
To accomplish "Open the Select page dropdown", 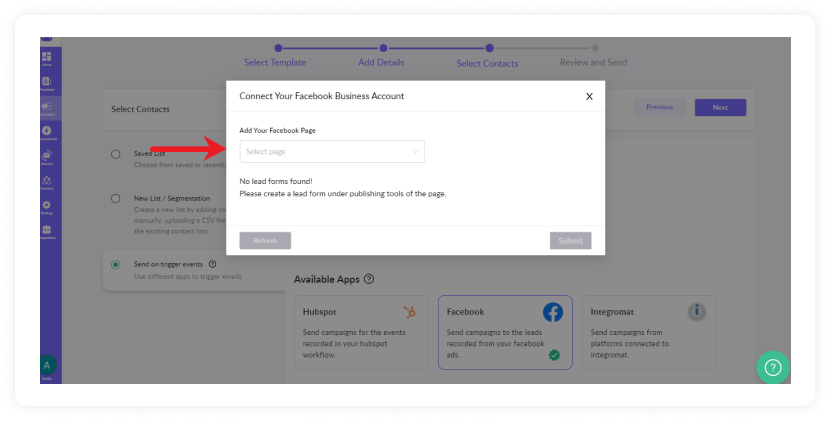I will (x=332, y=151).
